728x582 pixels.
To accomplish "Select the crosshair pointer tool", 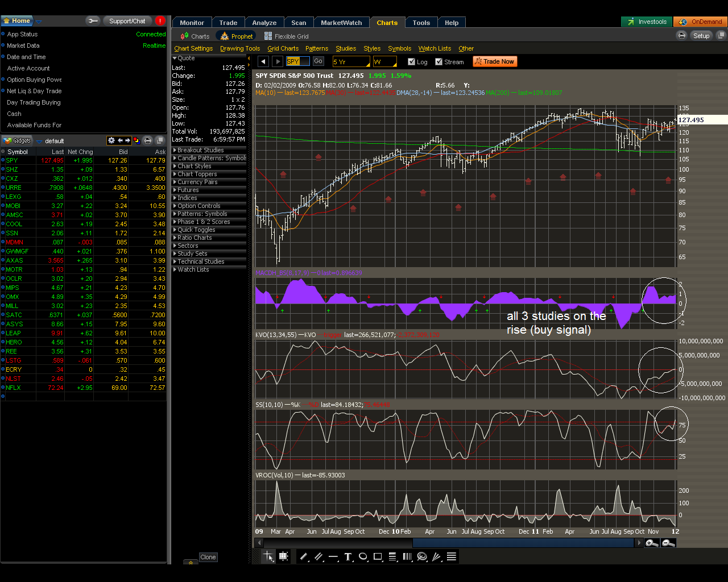I will [x=268, y=557].
